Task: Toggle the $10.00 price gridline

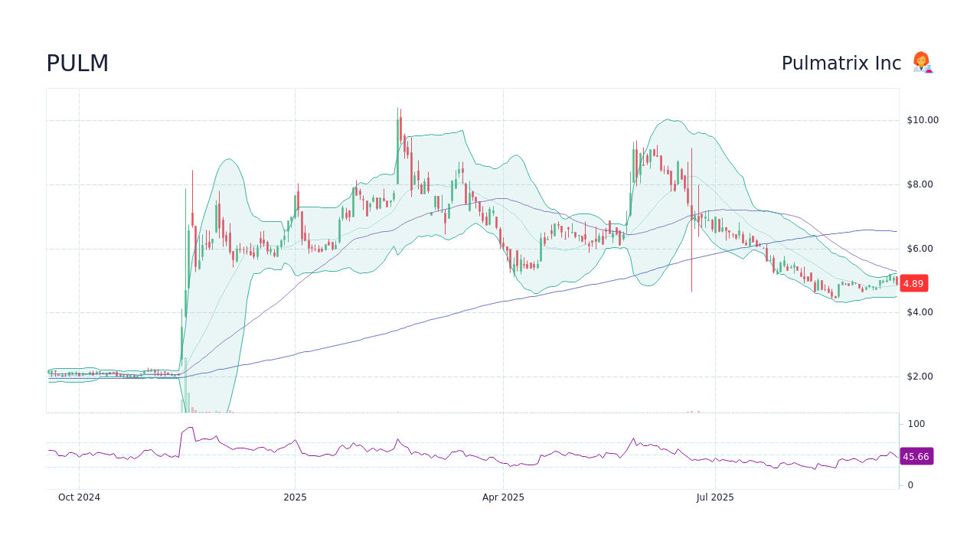Action: click(459, 119)
